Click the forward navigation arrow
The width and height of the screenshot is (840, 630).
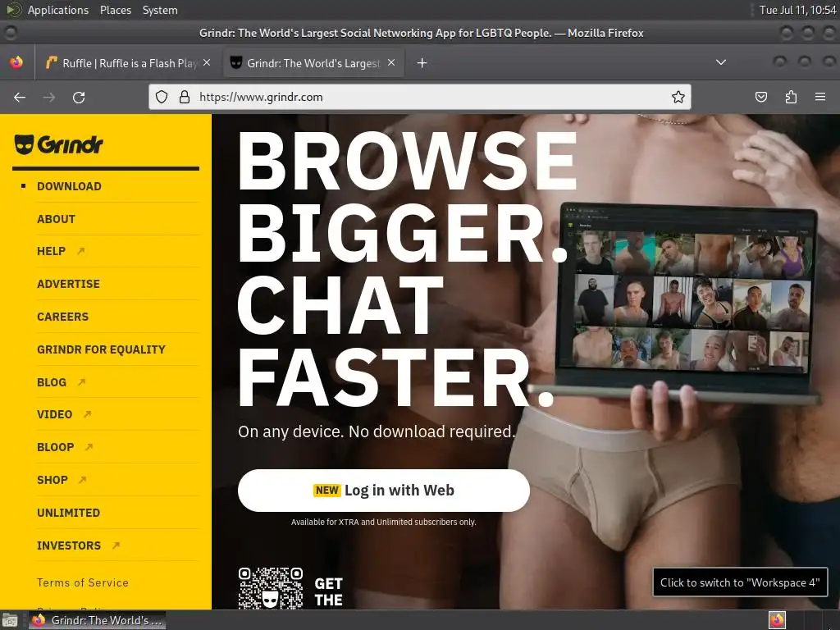49,97
